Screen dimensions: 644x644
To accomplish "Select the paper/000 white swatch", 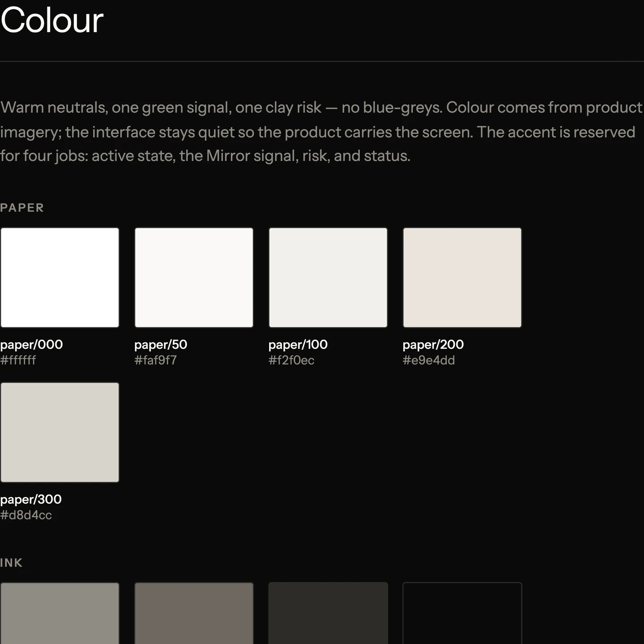I will [60, 278].
